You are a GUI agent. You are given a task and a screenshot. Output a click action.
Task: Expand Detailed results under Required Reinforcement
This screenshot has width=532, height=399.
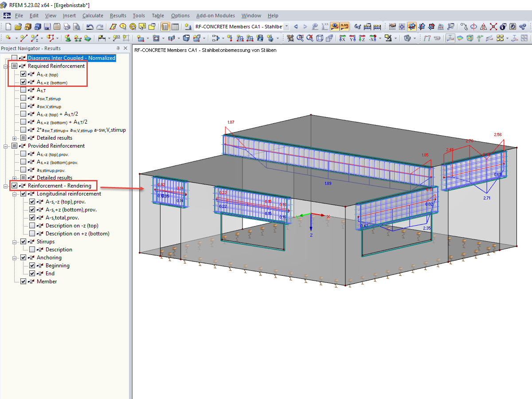[15, 138]
